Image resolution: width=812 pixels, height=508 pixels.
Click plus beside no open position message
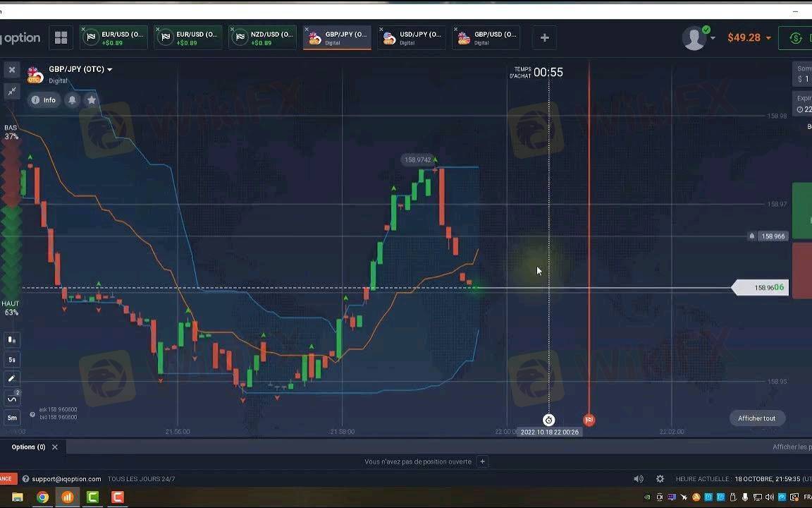point(483,461)
